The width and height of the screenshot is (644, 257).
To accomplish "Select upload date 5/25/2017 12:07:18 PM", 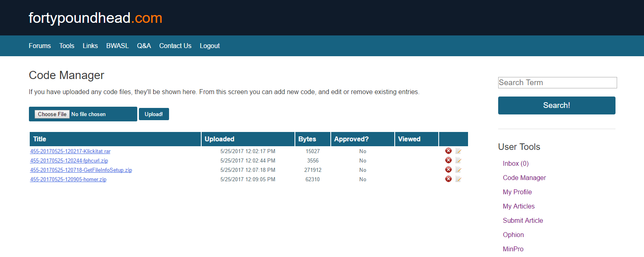I will [x=248, y=170].
